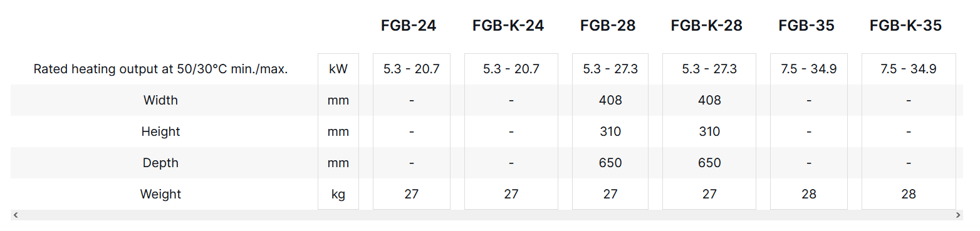The height and width of the screenshot is (231, 980).
Task: Click the Width row label
Action: coord(160,100)
